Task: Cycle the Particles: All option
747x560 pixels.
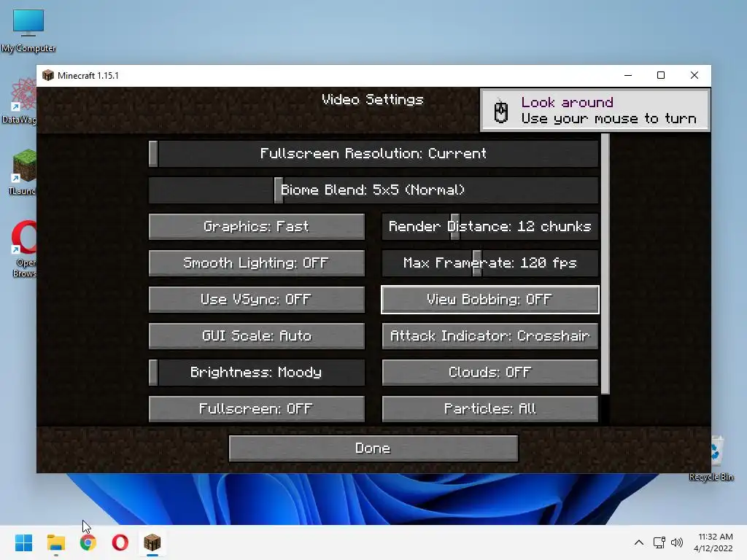Action: [489, 408]
